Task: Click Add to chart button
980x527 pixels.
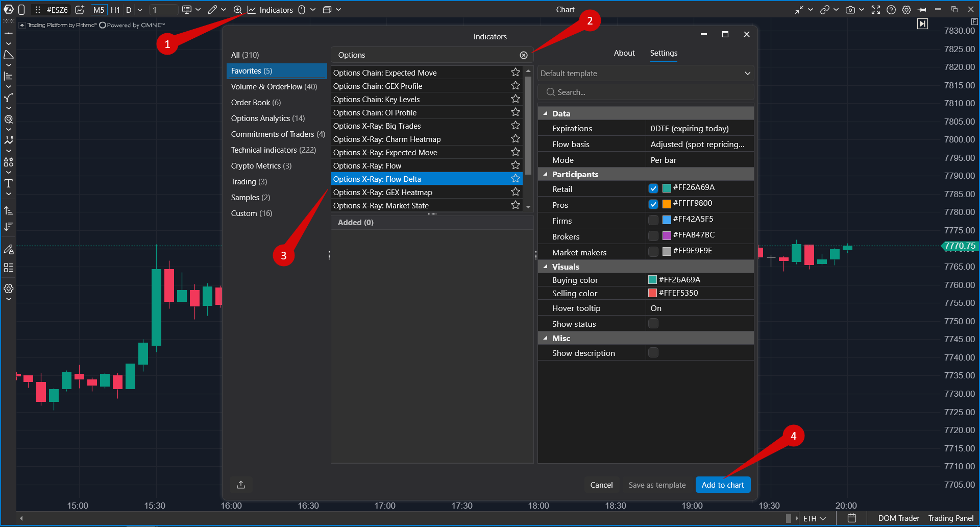Action: pyautogui.click(x=723, y=485)
